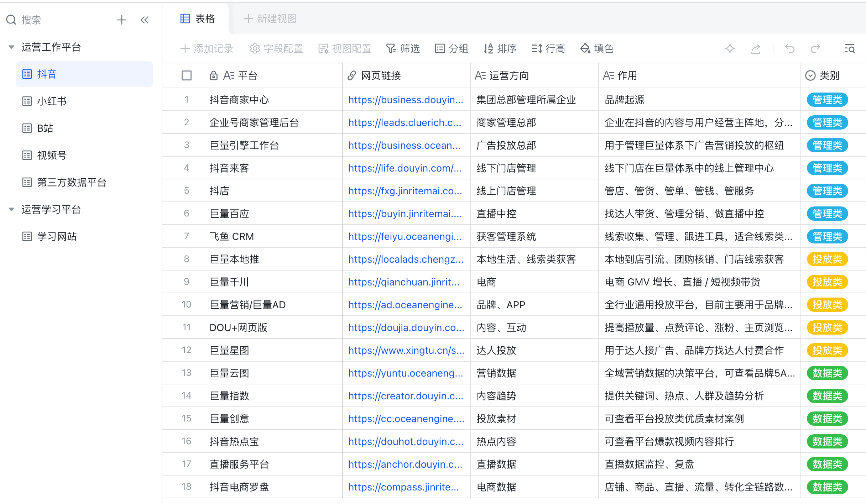This screenshot has width=866, height=504.
Task: Open 小红书 table in sidebar
Action: pyautogui.click(x=84, y=101)
